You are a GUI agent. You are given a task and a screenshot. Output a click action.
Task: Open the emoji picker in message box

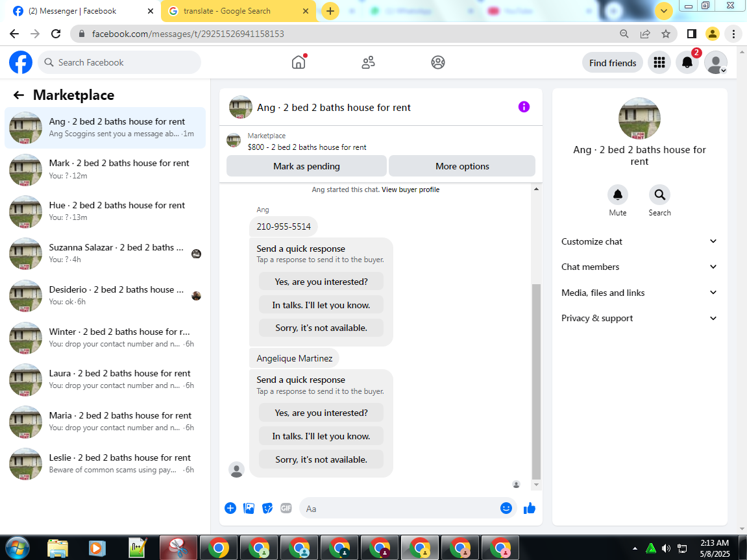(506, 508)
